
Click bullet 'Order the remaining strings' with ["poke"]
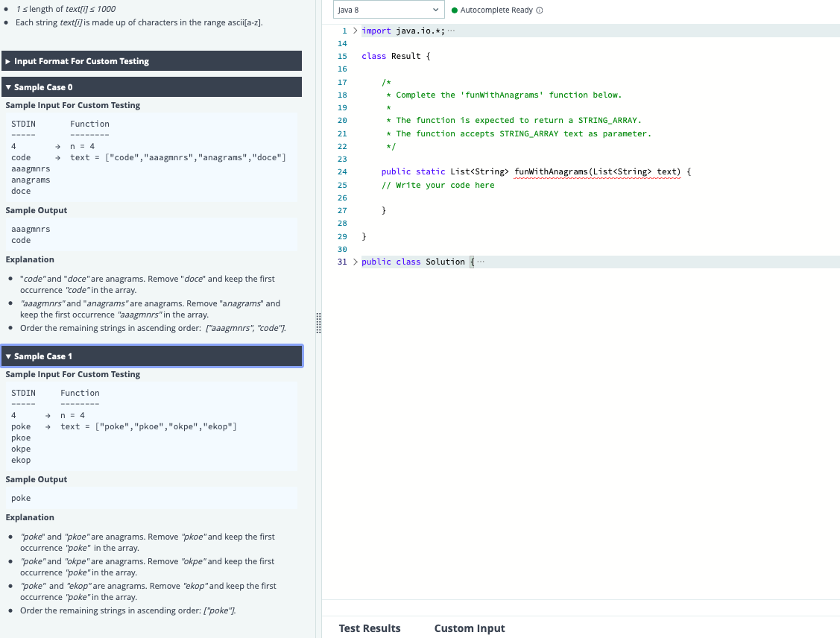tap(127, 610)
